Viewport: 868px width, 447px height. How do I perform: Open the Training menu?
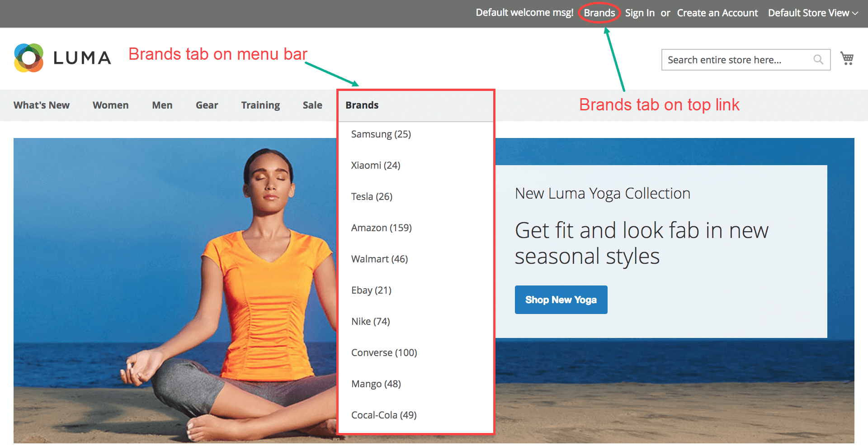click(x=260, y=105)
